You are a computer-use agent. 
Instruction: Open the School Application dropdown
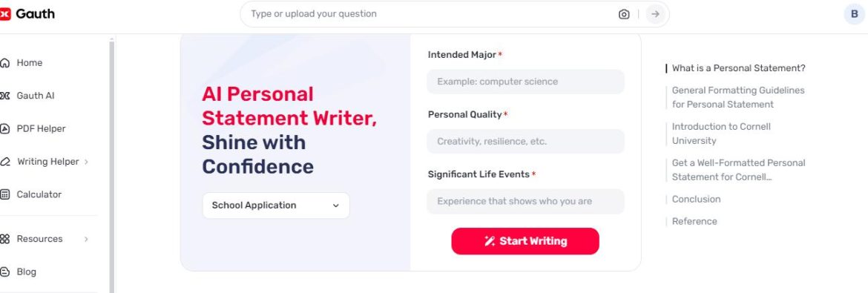pos(276,205)
